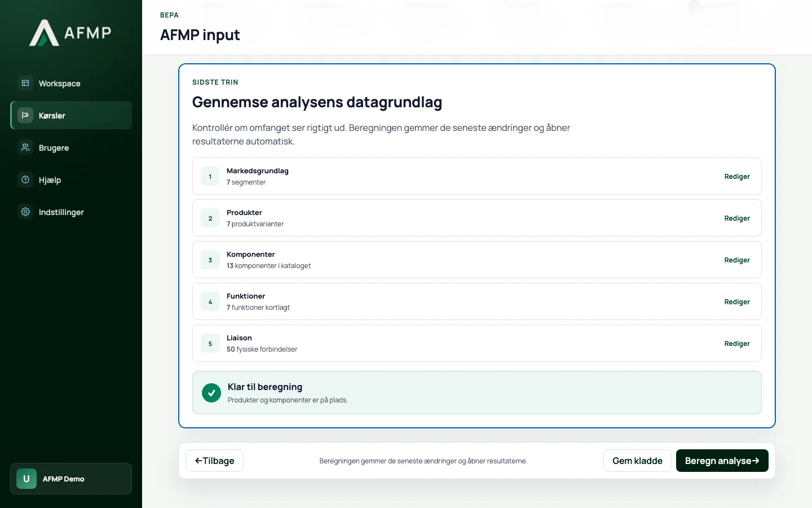The height and width of the screenshot is (508, 812).
Task: Open the Hjælp page
Action: [71, 179]
